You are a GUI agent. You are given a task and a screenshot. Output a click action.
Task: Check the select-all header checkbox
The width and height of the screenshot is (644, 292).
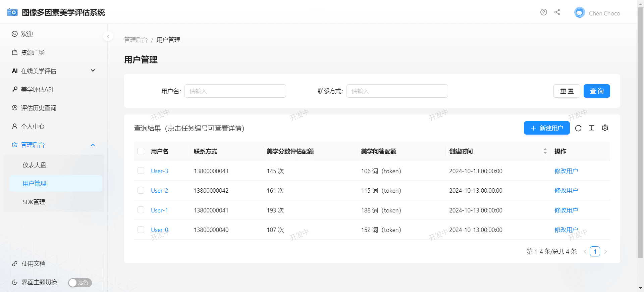pos(141,151)
